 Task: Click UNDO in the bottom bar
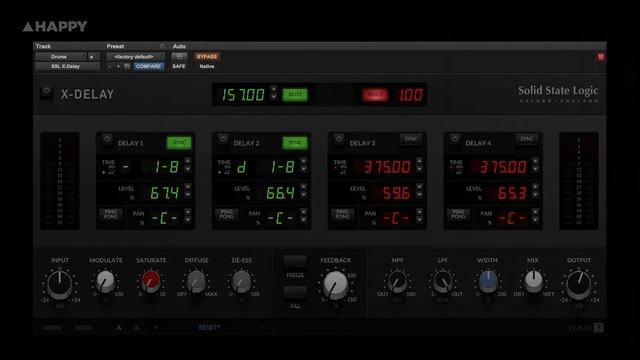52,327
